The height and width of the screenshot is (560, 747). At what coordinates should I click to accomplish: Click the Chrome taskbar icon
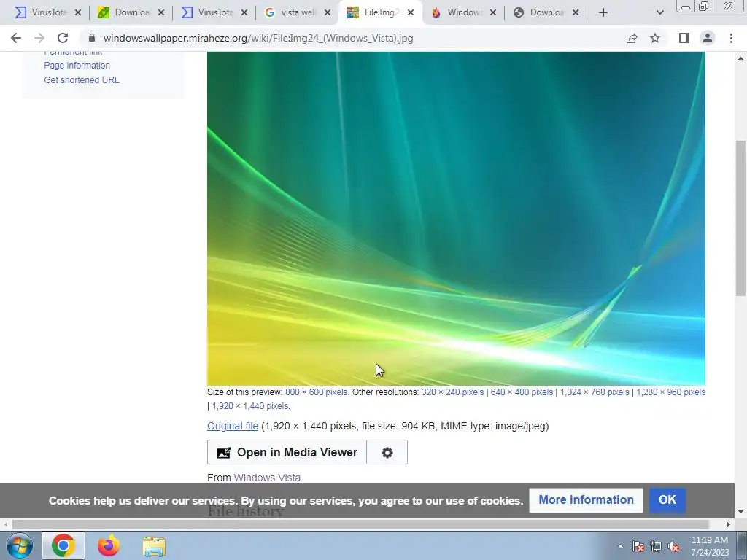63,545
